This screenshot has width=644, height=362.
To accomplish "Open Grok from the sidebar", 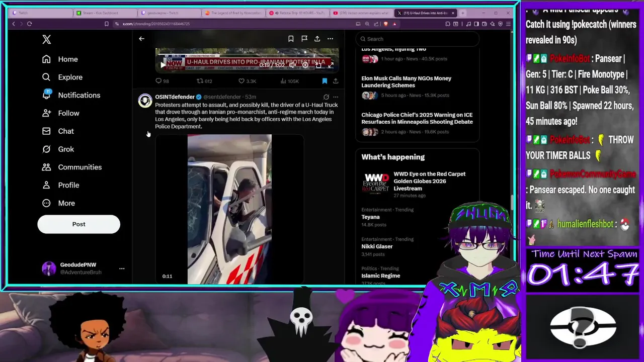I will tap(58, 149).
